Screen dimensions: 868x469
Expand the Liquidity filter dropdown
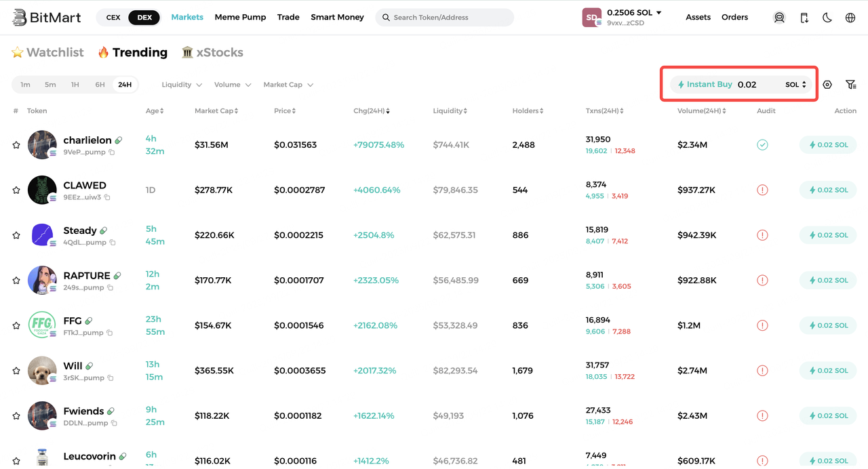[x=182, y=85]
